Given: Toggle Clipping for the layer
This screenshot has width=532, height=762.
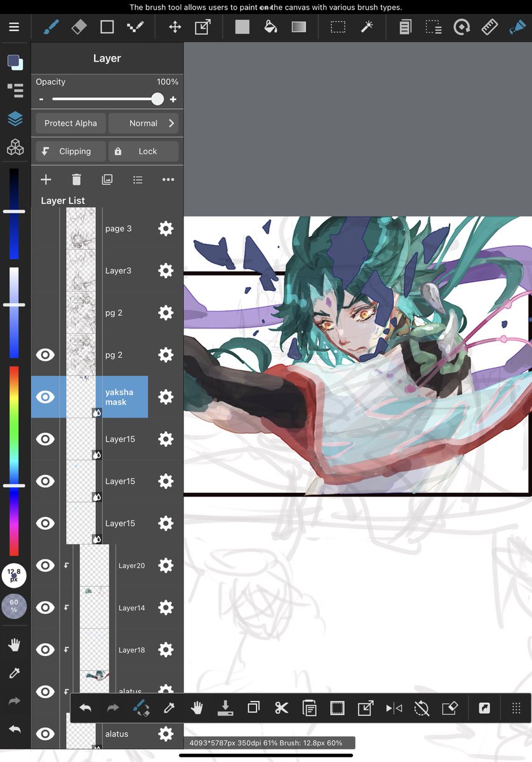Looking at the screenshot, I should click(x=70, y=151).
